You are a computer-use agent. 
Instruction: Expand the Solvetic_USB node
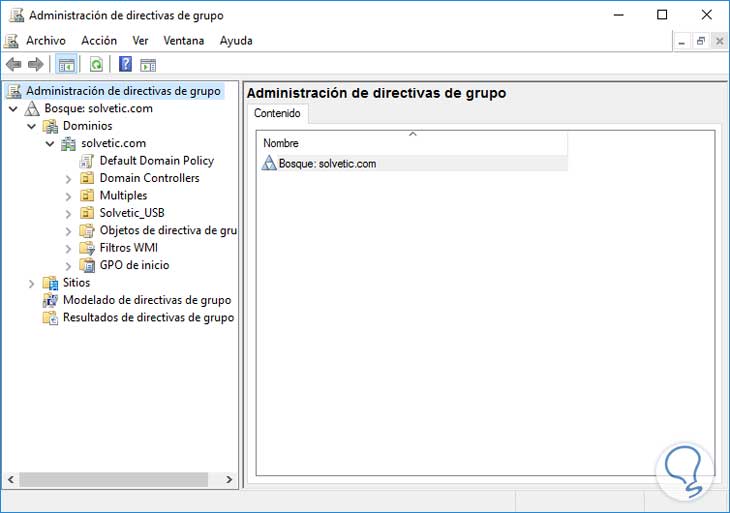[x=68, y=214]
